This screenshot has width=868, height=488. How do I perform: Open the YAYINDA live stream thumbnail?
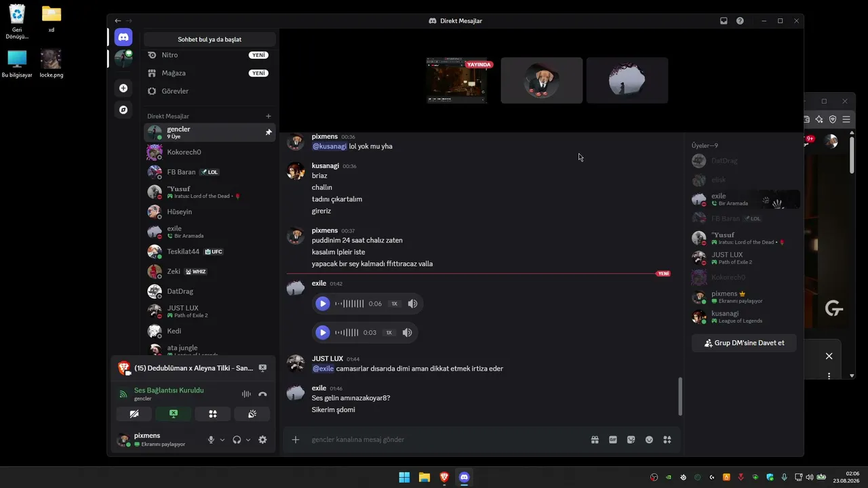click(456, 81)
